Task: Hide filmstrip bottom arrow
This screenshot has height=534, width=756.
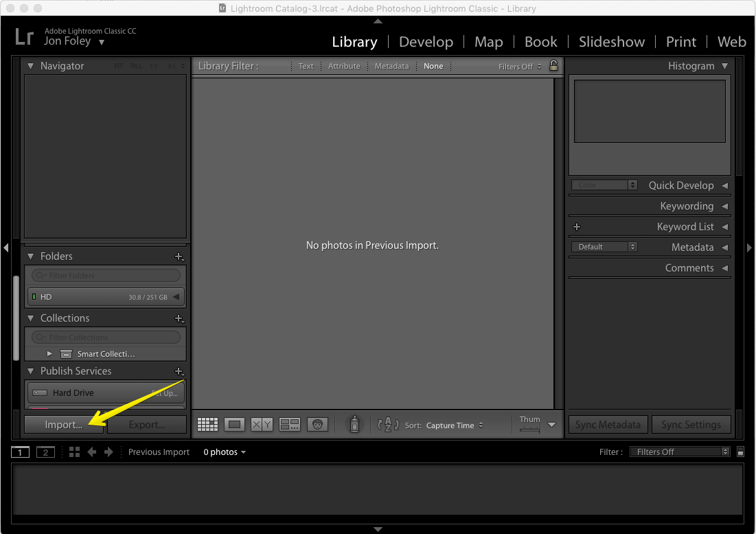Action: [x=378, y=529]
